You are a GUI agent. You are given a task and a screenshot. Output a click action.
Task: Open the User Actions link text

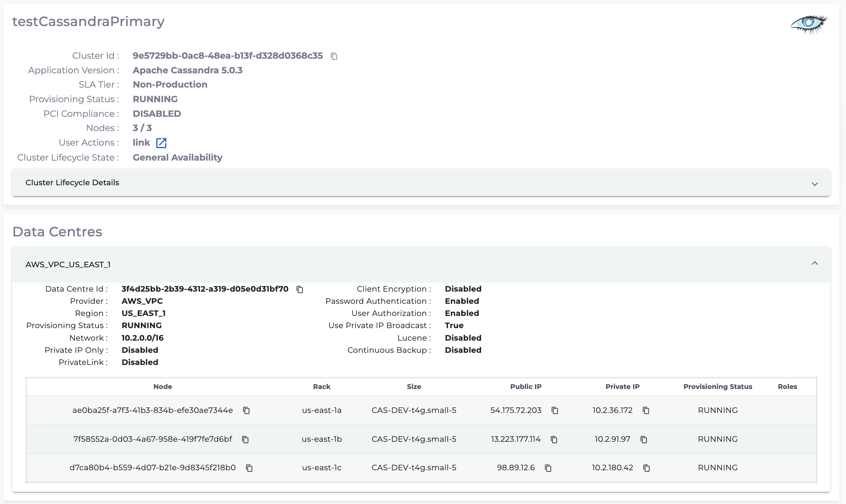tap(141, 143)
